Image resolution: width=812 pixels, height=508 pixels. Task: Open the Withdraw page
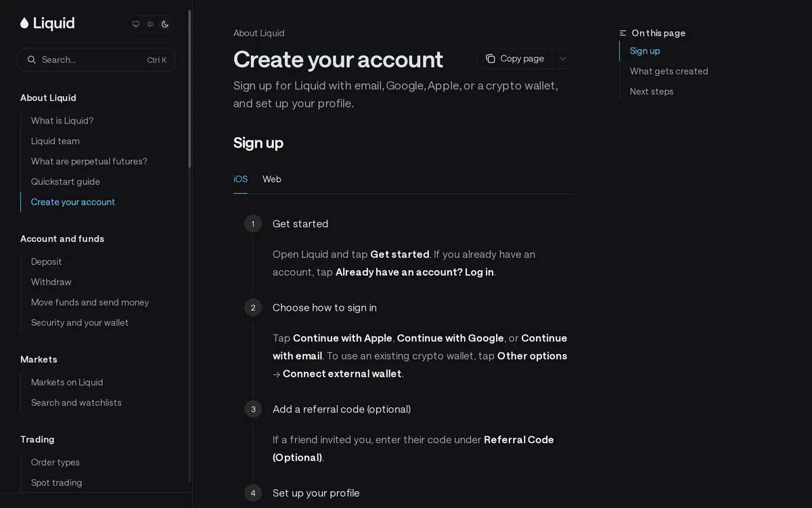[51, 282]
